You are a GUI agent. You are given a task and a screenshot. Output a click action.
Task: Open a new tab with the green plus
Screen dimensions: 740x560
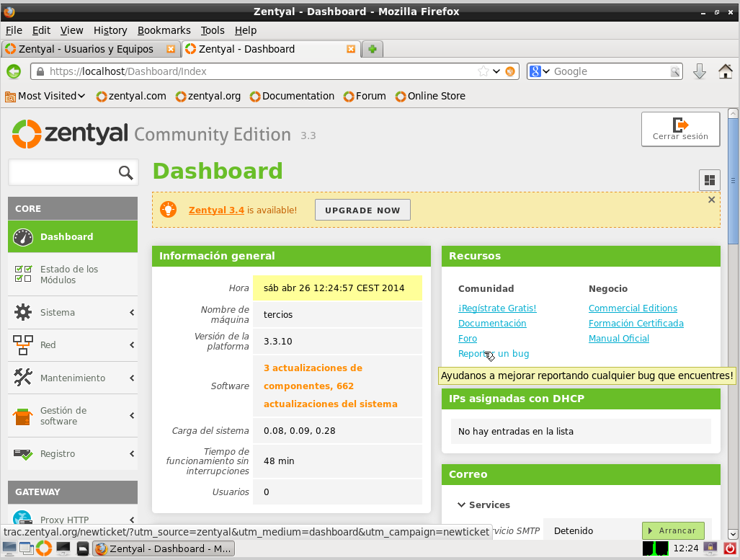coord(373,49)
